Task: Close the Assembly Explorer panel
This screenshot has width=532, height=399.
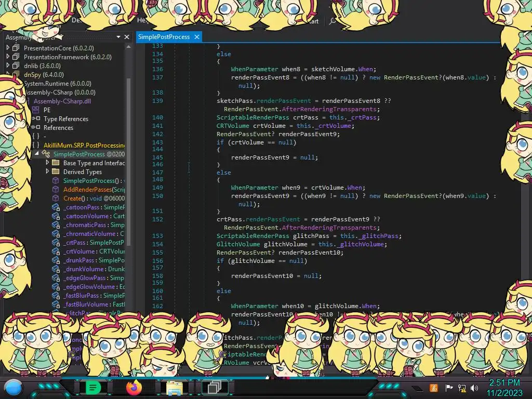Action: coord(127,37)
